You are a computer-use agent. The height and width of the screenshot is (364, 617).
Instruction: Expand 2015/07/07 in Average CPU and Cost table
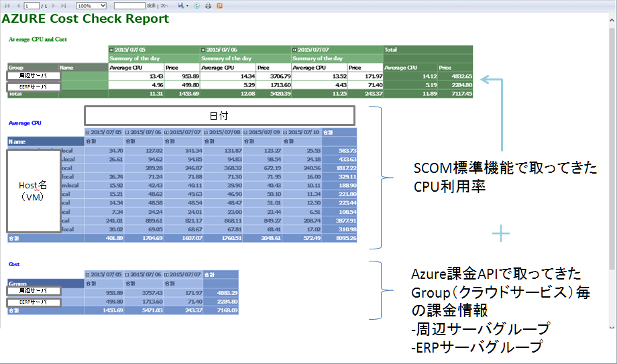click(294, 50)
